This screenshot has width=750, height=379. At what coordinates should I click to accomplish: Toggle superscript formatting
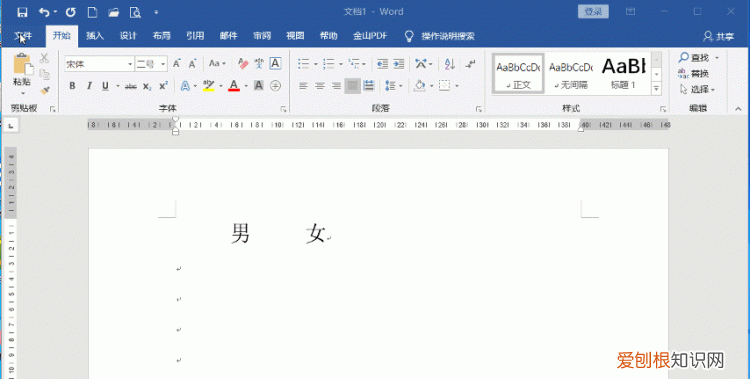164,86
